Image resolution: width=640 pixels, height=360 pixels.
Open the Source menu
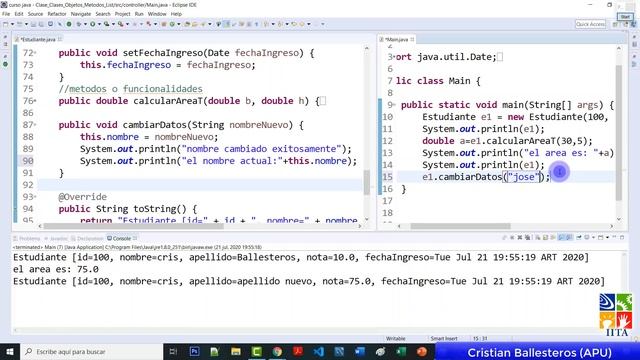pyautogui.click(x=35, y=14)
